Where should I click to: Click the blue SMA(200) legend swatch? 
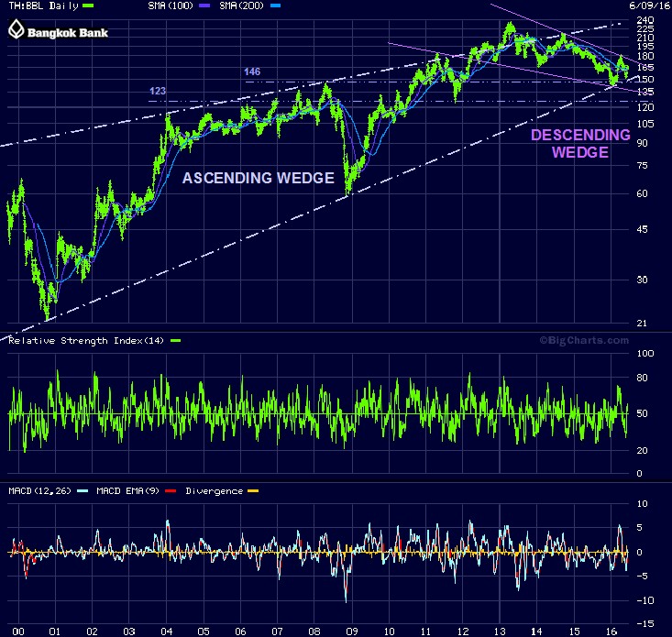click(x=275, y=6)
